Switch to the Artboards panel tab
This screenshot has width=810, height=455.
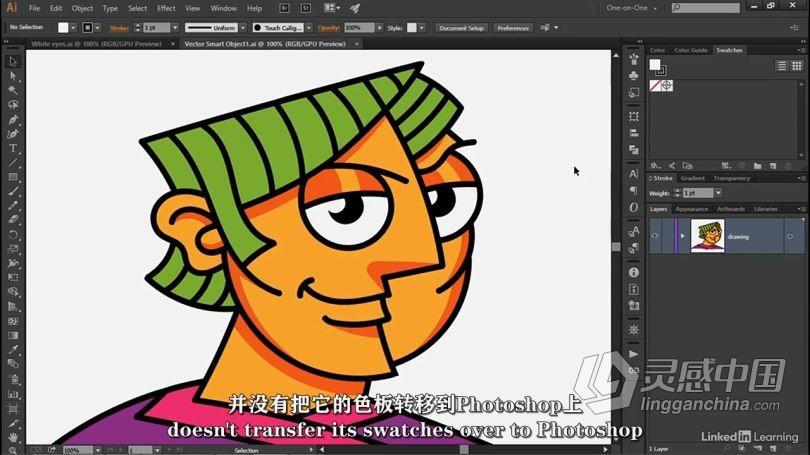click(x=730, y=209)
